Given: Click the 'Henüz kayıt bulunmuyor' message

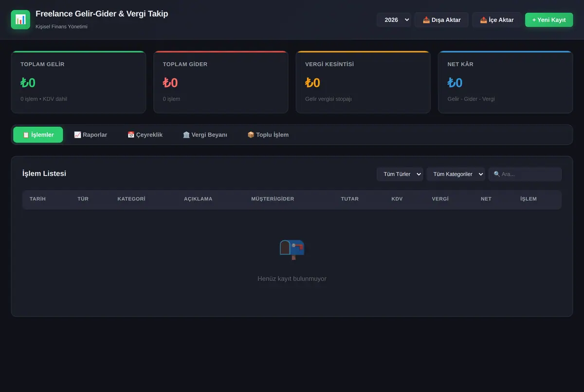Looking at the screenshot, I should [292, 279].
